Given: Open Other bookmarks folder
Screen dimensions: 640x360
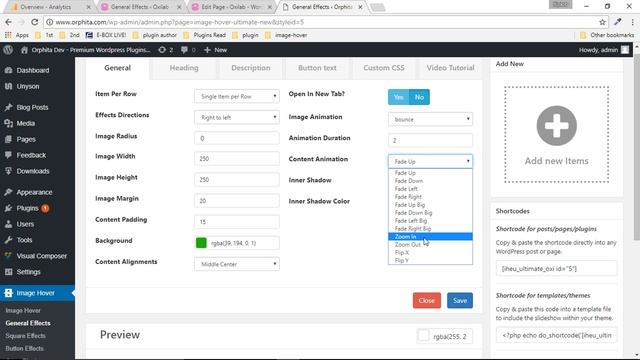Looking at the screenshot, I should tap(607, 35).
